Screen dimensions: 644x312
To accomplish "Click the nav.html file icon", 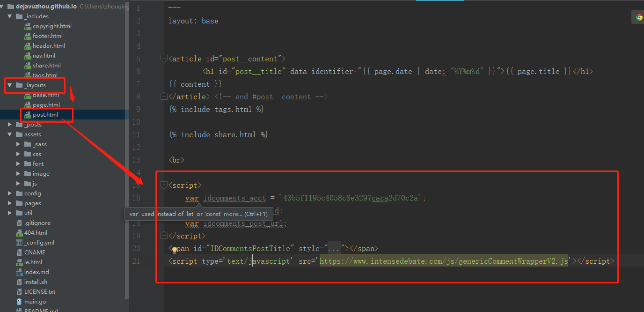I will pos(28,56).
